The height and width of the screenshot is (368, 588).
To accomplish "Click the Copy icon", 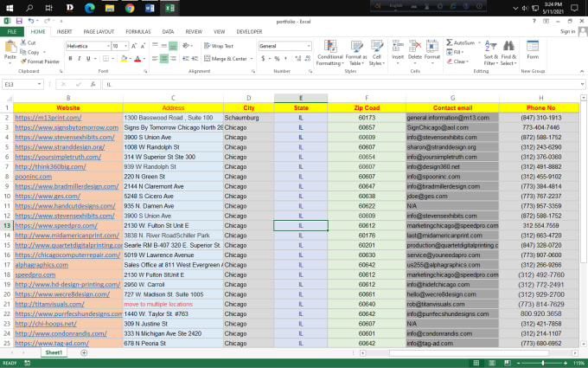I will [x=23, y=52].
